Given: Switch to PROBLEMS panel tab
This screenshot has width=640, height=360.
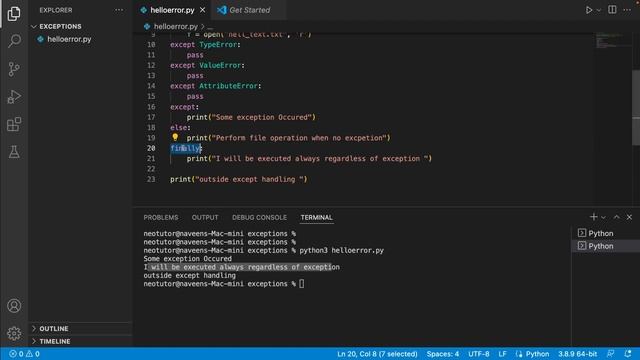Looking at the screenshot, I should [161, 218].
